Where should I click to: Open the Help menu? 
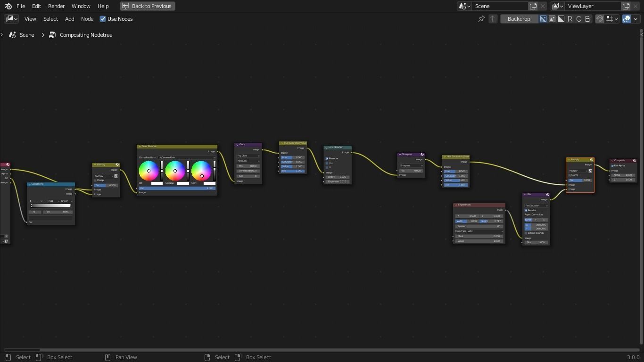(103, 6)
